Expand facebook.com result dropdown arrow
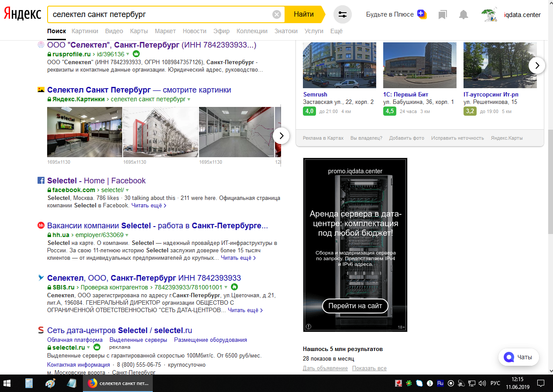553x392 pixels. coord(127,190)
